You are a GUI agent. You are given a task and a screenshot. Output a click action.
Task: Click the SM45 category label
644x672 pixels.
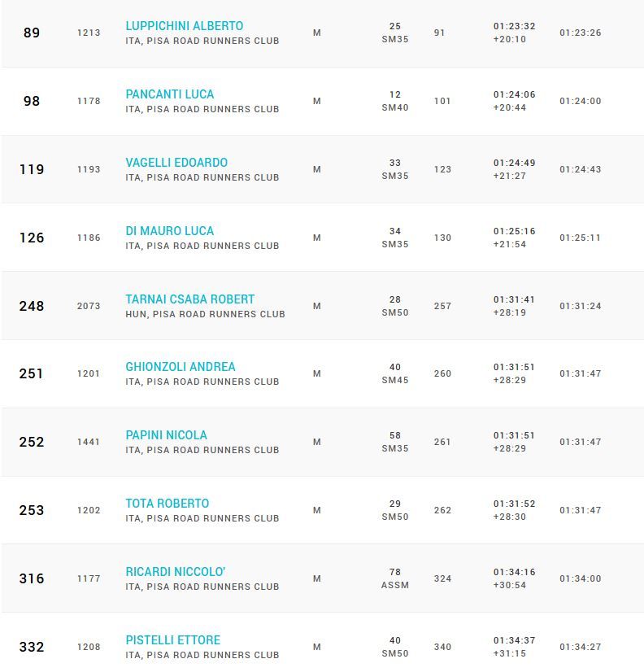click(x=395, y=380)
